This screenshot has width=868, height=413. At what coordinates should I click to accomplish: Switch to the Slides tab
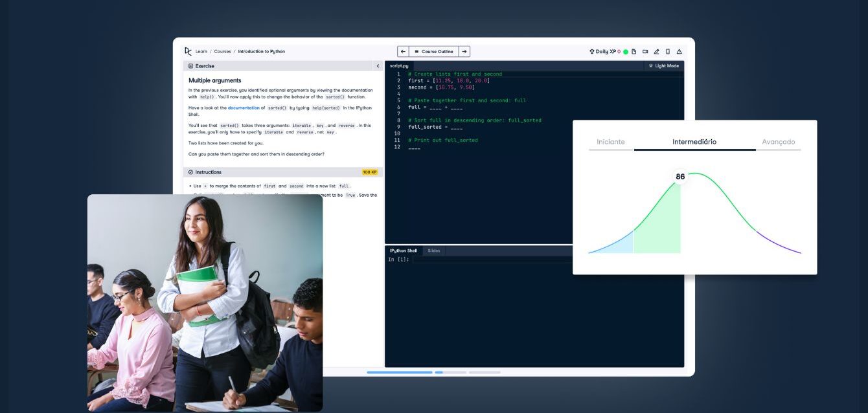point(433,251)
